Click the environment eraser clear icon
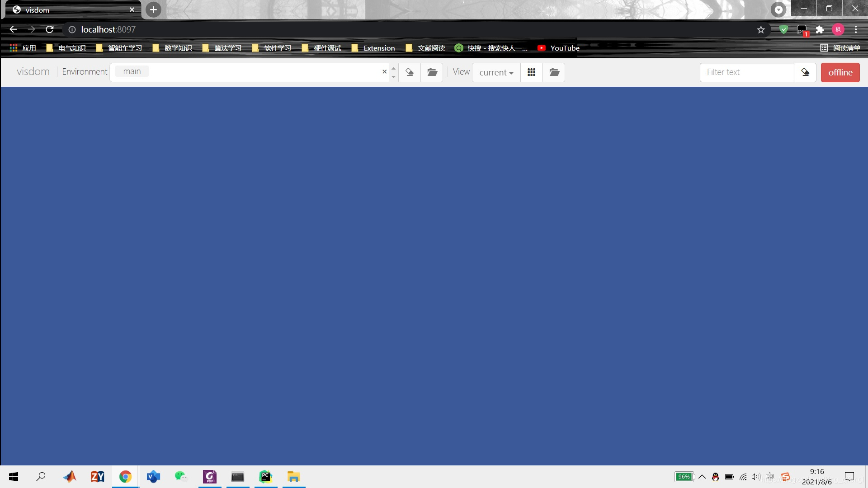This screenshot has width=868, height=488. coord(410,72)
